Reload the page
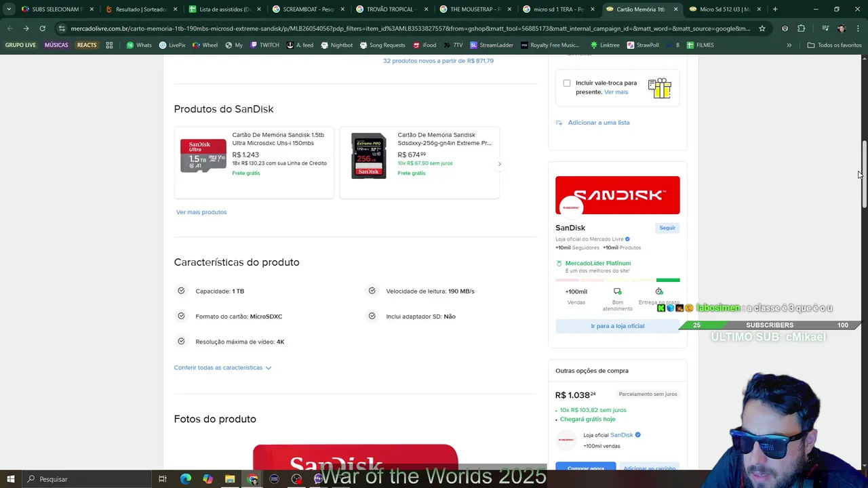 (x=42, y=28)
